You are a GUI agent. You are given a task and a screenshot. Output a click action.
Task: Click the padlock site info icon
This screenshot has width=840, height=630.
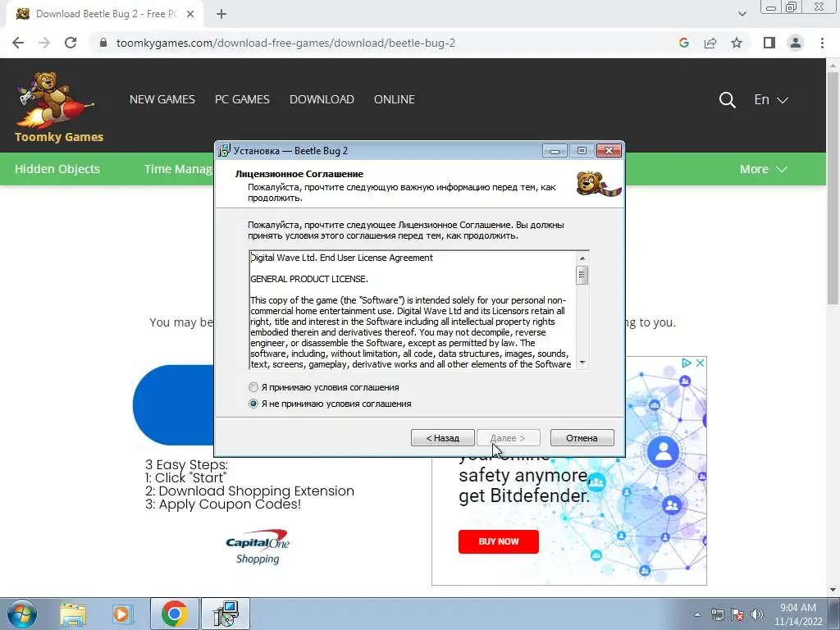103,43
